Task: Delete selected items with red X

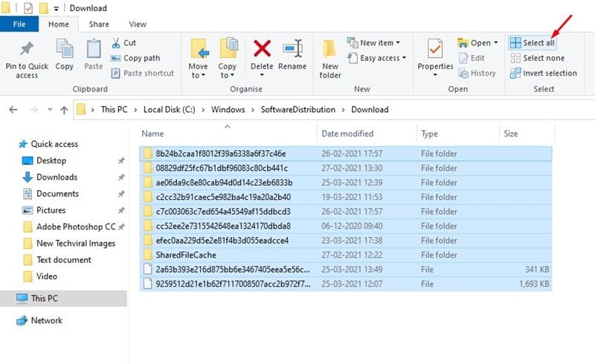Action: [262, 48]
